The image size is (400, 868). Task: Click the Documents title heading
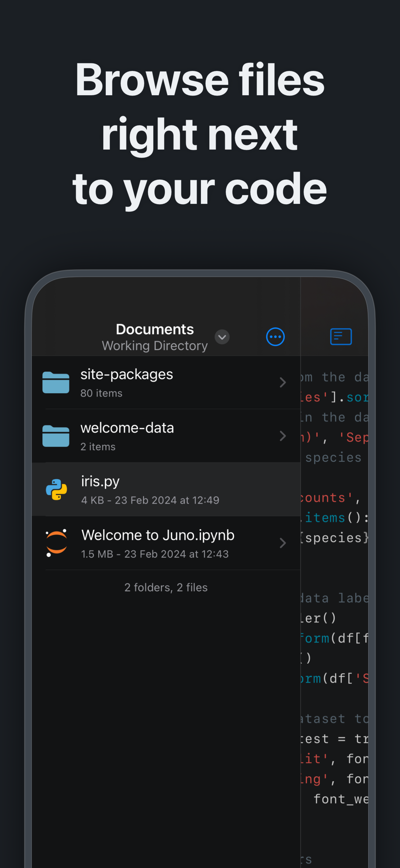(x=154, y=329)
